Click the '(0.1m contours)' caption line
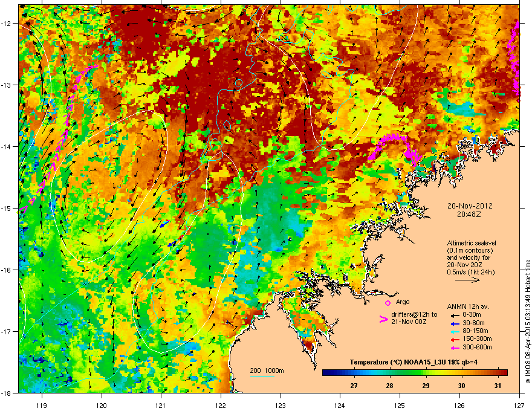This screenshot has height=411, width=532. tap(470, 251)
